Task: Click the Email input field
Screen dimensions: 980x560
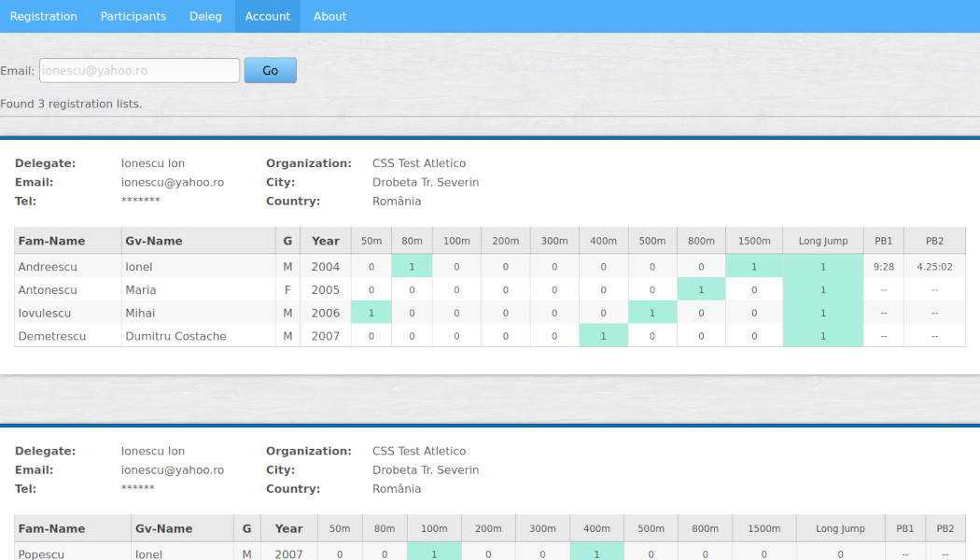Action: click(139, 70)
